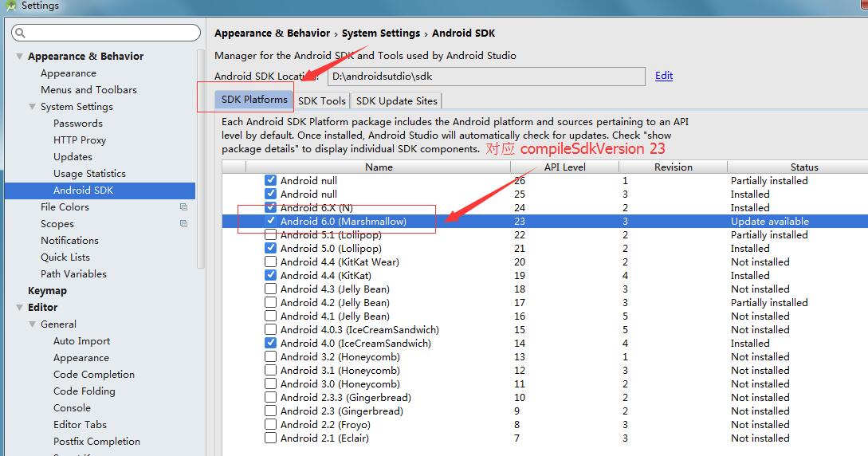Select Code Completion settings
Screen dimensions: 868x456
94,374
